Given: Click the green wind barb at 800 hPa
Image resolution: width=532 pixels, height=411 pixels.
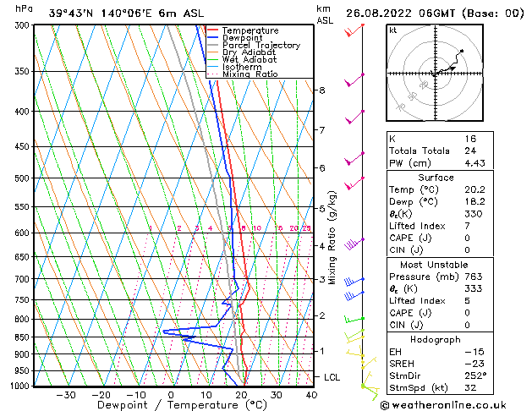Looking at the screenshot, I should click(x=354, y=320).
